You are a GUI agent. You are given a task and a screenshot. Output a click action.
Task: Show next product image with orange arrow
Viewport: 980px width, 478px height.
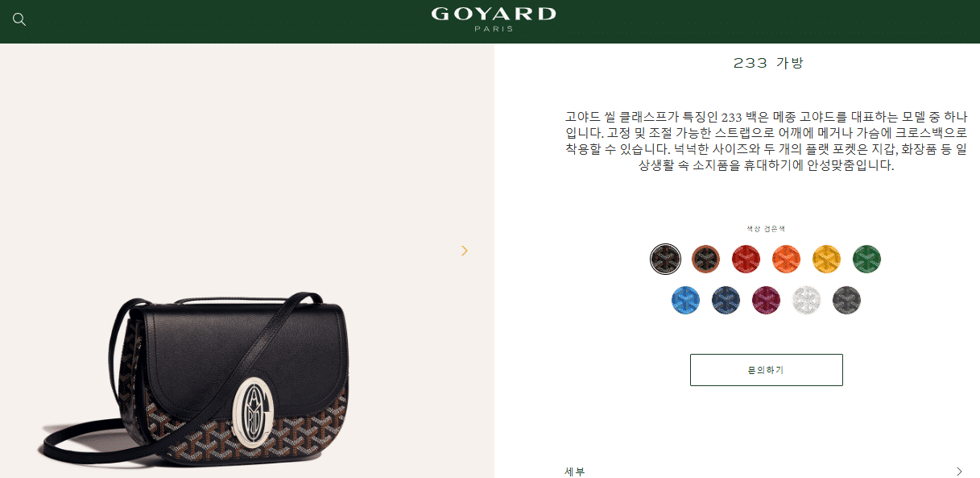pos(464,251)
